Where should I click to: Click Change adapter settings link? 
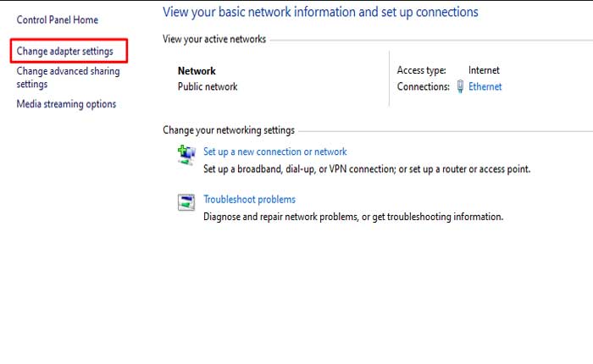64,52
